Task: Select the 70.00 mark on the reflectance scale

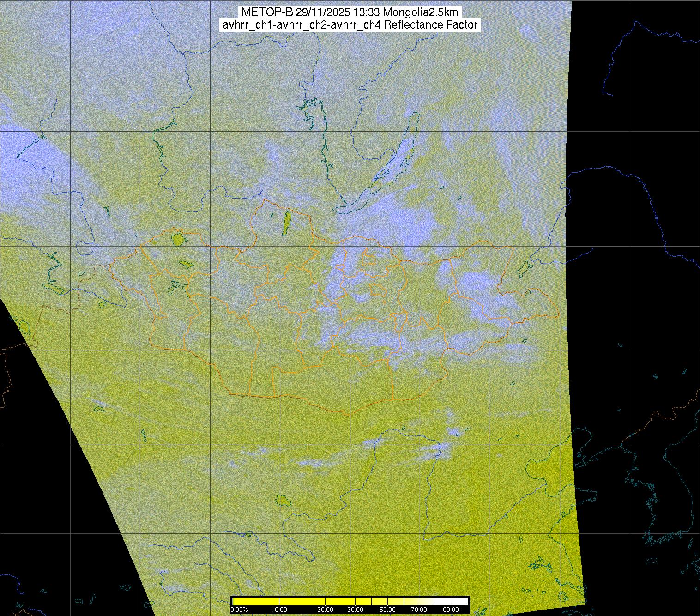Action: pos(419,610)
